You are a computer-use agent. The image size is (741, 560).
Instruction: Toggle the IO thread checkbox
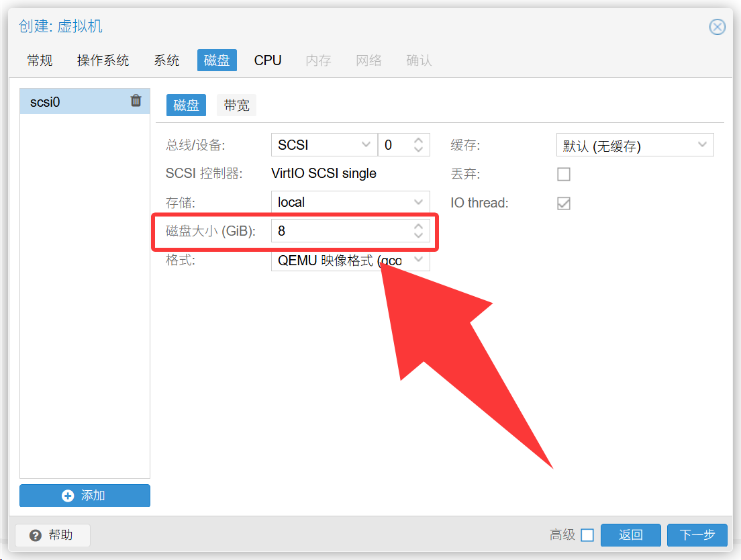(564, 203)
